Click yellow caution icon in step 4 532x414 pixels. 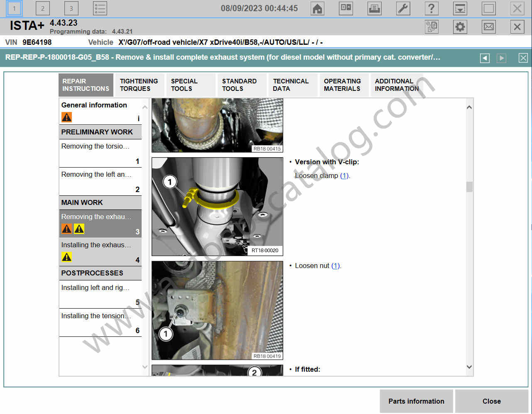[66, 257]
